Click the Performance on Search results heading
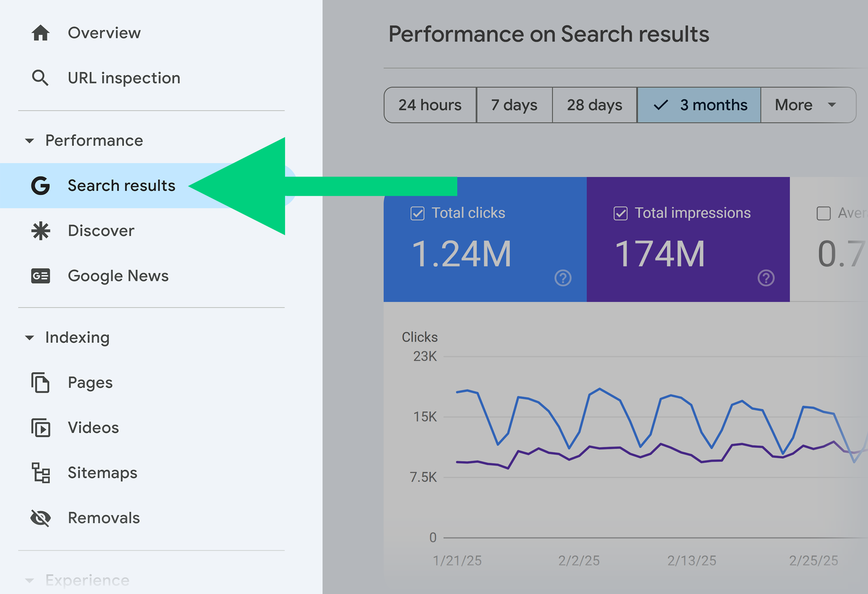This screenshot has width=868, height=594. coord(549,34)
